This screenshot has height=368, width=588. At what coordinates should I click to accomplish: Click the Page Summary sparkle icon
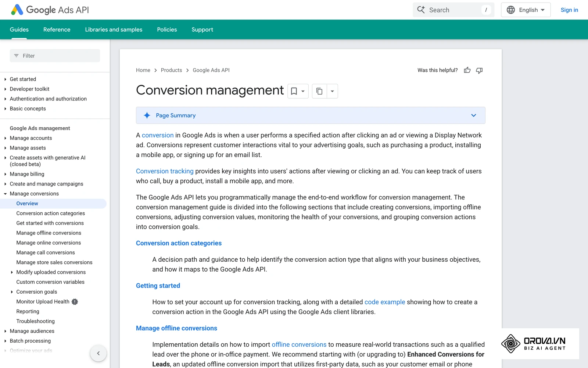(147, 116)
